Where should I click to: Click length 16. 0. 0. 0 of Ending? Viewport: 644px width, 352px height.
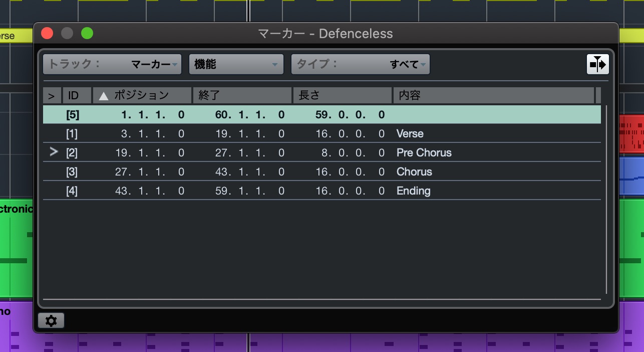pyautogui.click(x=350, y=191)
